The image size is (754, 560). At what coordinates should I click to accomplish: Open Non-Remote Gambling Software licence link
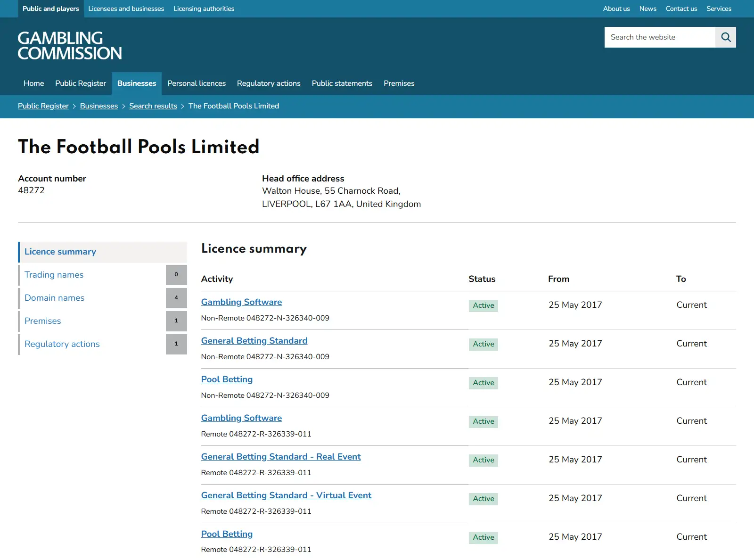click(x=242, y=302)
